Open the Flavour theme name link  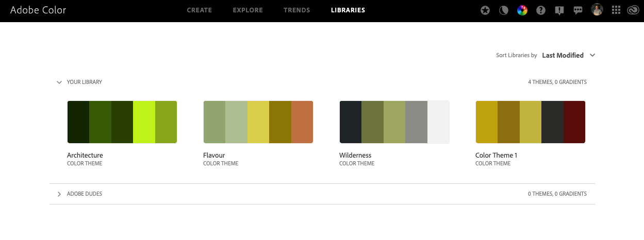[x=214, y=155]
